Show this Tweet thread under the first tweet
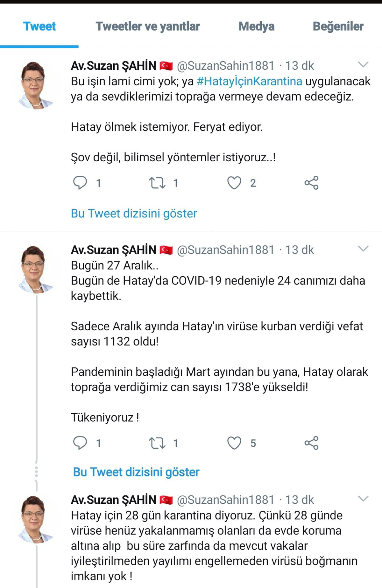The image size is (382, 588). pyautogui.click(x=134, y=214)
